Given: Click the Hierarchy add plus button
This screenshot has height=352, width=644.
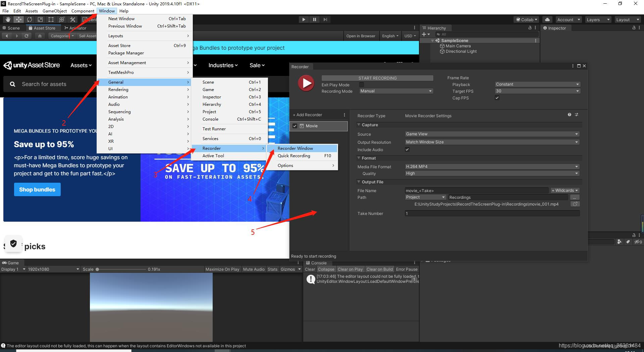Looking at the screenshot, I should coord(426,34).
